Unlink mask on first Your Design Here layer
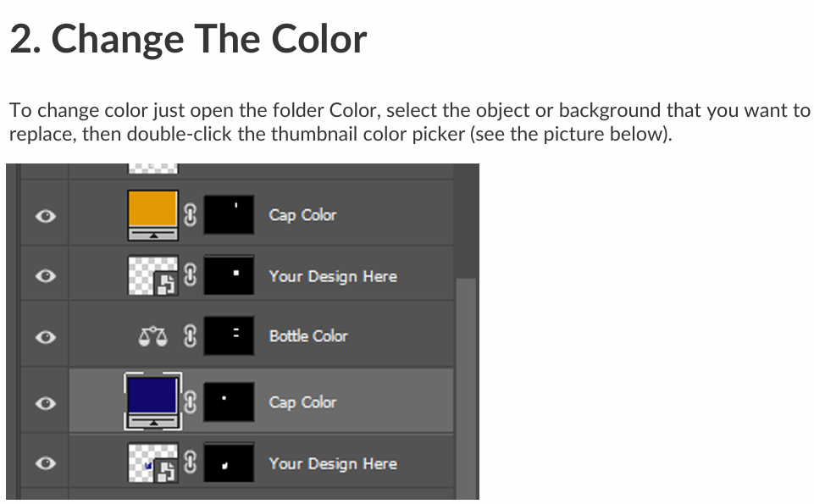This screenshot has height=504, width=814. point(191,275)
